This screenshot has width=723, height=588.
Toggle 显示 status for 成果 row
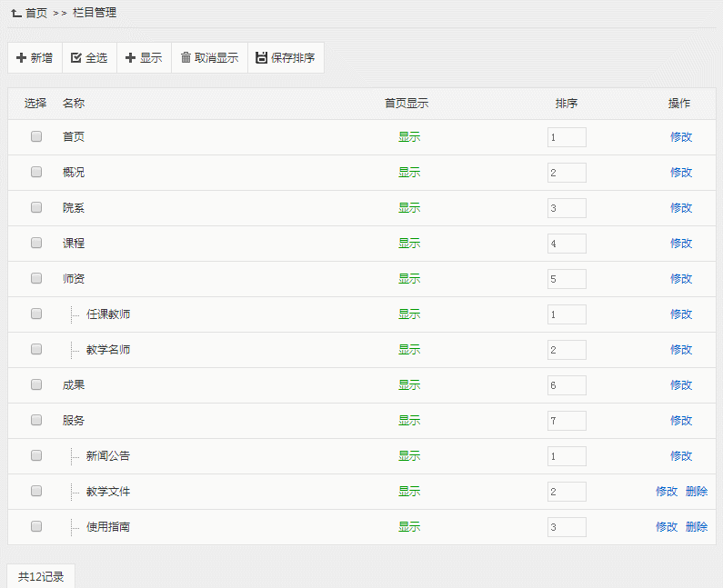point(409,385)
